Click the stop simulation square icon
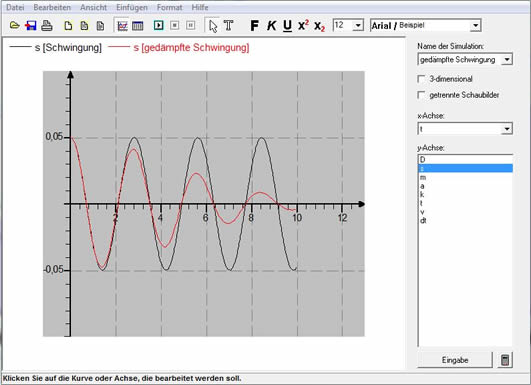531x385 pixels. [x=174, y=25]
